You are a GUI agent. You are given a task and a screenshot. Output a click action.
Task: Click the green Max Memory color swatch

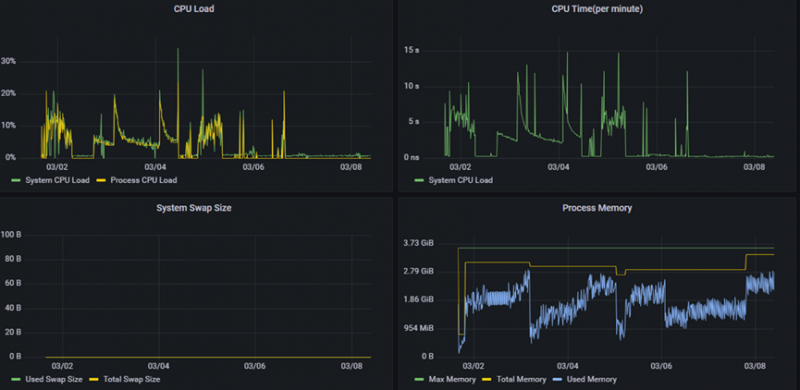pos(419,380)
